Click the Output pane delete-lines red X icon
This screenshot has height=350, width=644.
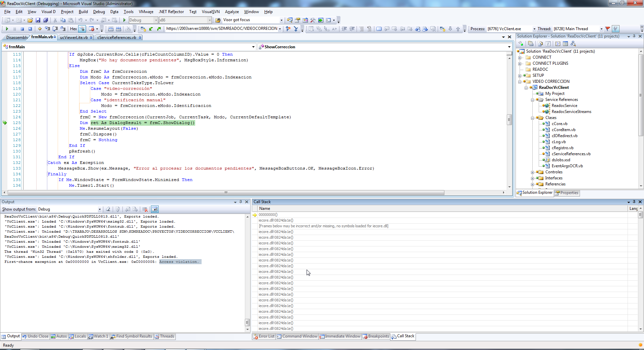pos(145,209)
